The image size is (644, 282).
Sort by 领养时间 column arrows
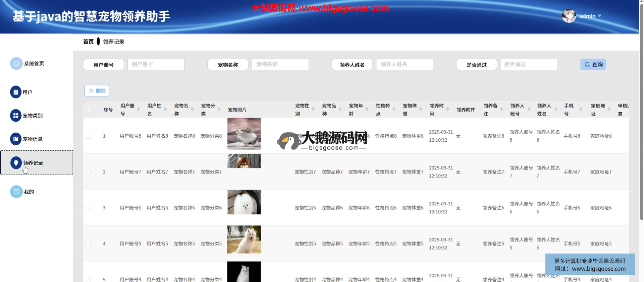447,110
